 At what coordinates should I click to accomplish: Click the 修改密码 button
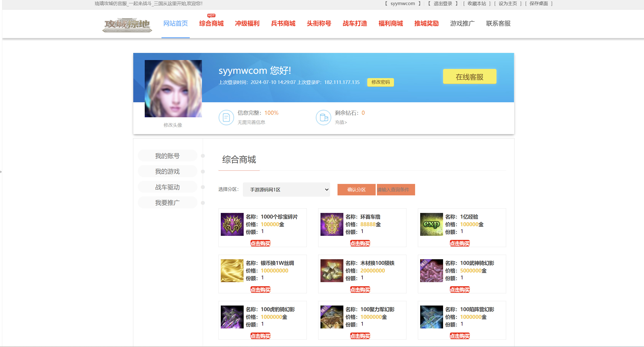[x=380, y=82]
